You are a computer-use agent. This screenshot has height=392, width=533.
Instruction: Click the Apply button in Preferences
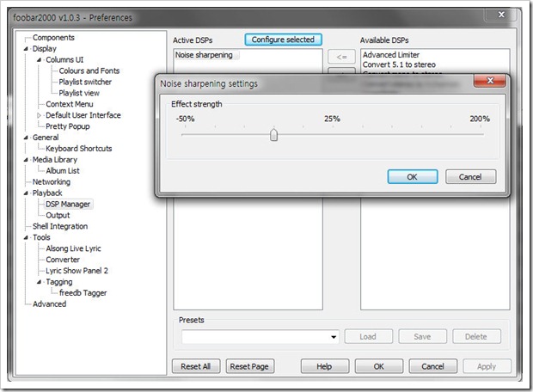pyautogui.click(x=487, y=366)
